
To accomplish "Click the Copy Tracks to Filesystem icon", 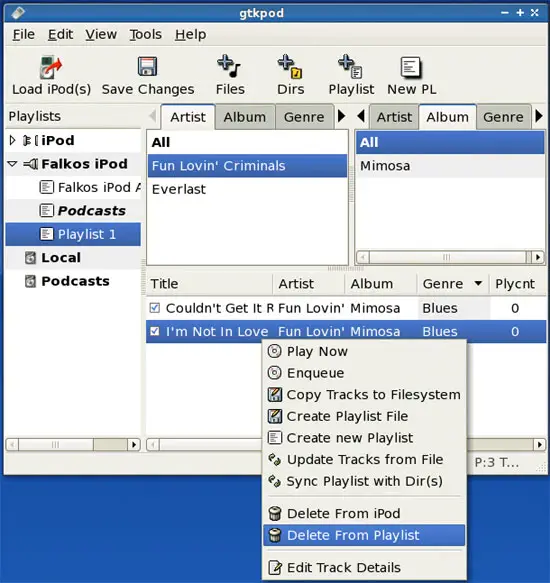I will (x=274, y=394).
